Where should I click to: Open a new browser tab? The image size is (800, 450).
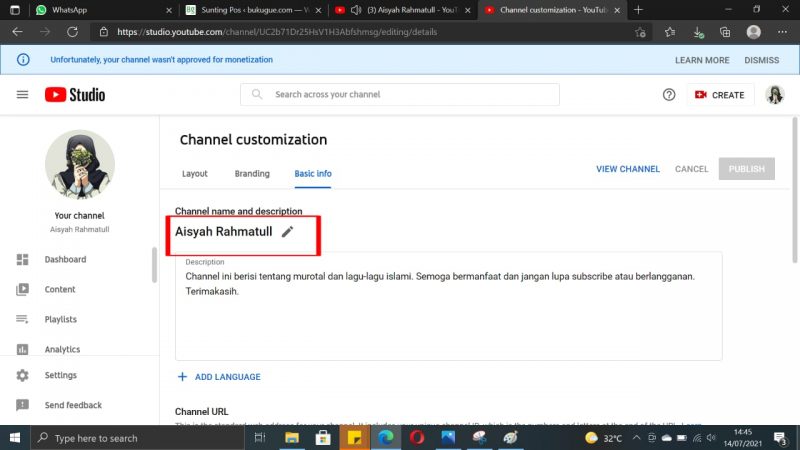pyautogui.click(x=638, y=10)
